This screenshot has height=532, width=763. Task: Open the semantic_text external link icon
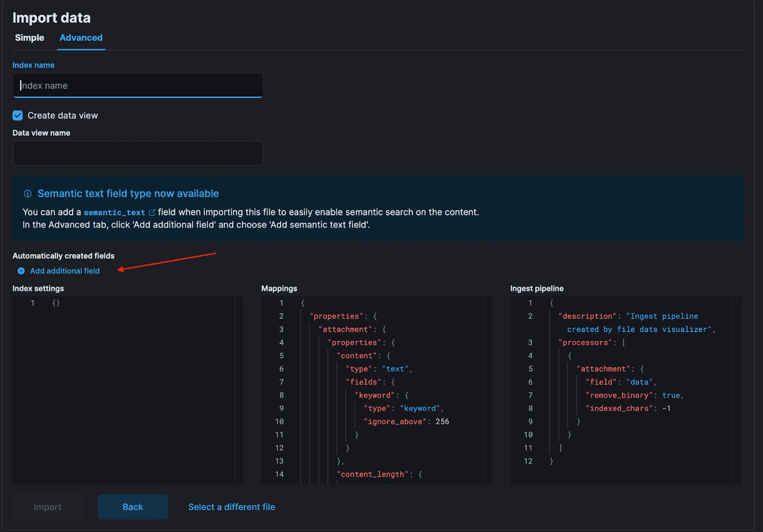tap(152, 212)
